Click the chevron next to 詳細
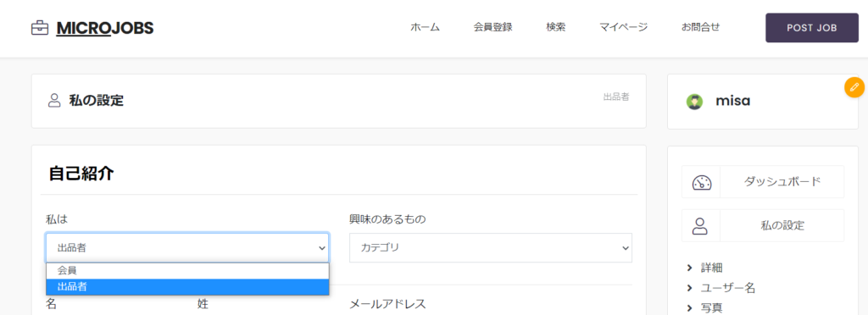Screen dimensions: 868x315 click(690, 268)
